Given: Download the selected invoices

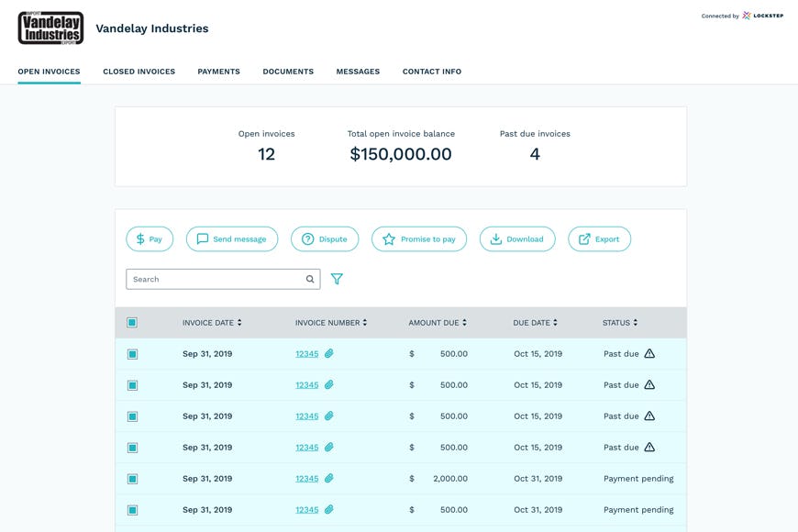Looking at the screenshot, I should click(x=517, y=238).
